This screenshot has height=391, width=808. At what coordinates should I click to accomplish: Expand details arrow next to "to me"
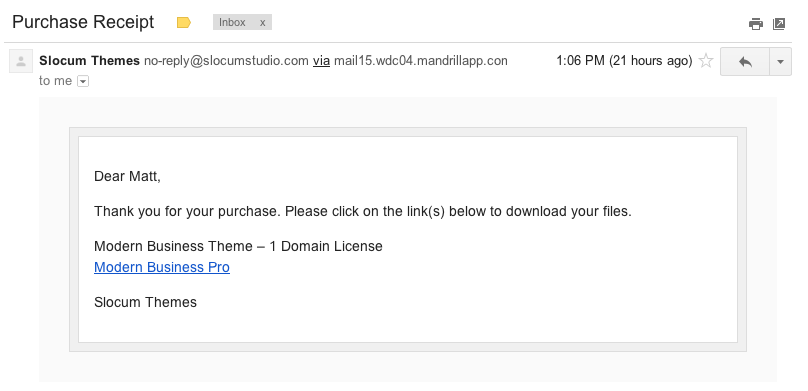[82, 81]
